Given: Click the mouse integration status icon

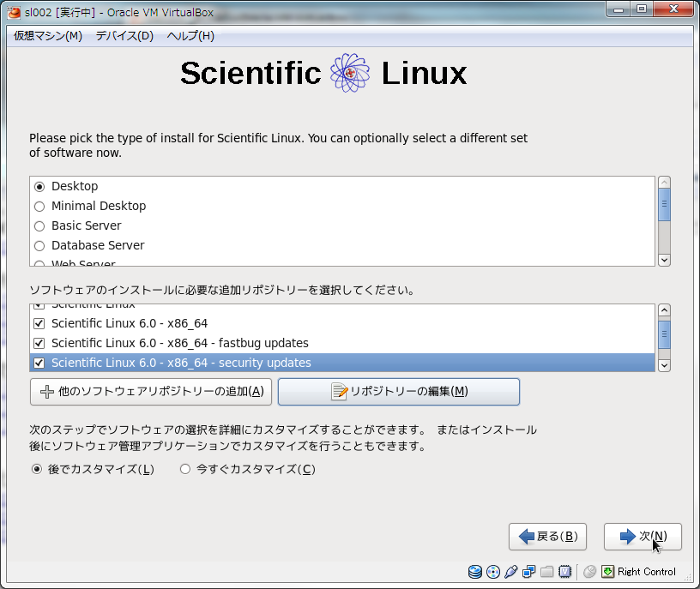Looking at the screenshot, I should pyautogui.click(x=589, y=572).
